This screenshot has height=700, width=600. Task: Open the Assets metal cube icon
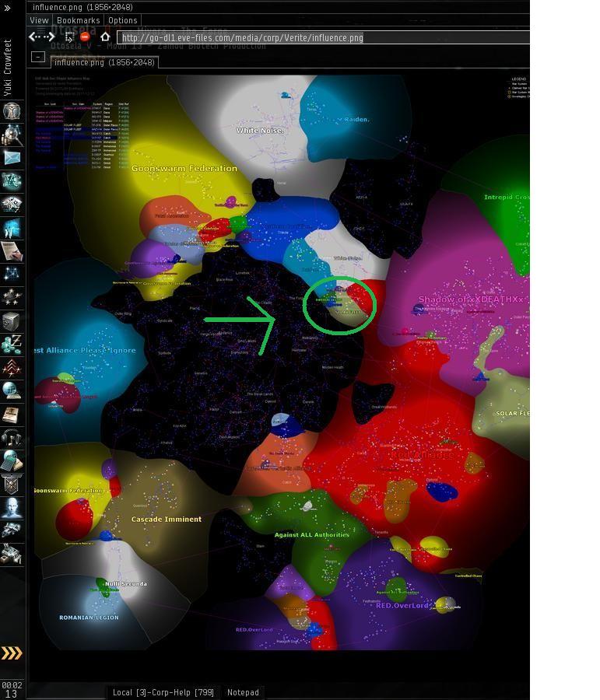[x=12, y=320]
